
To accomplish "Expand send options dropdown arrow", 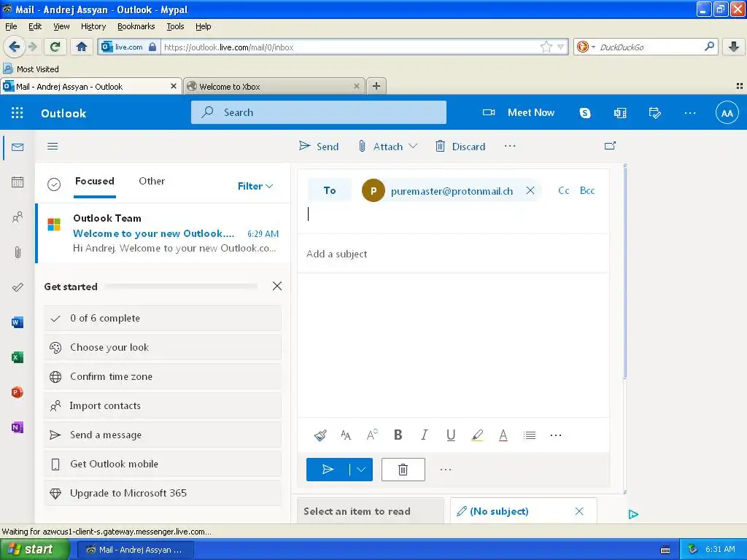I will [361, 470].
